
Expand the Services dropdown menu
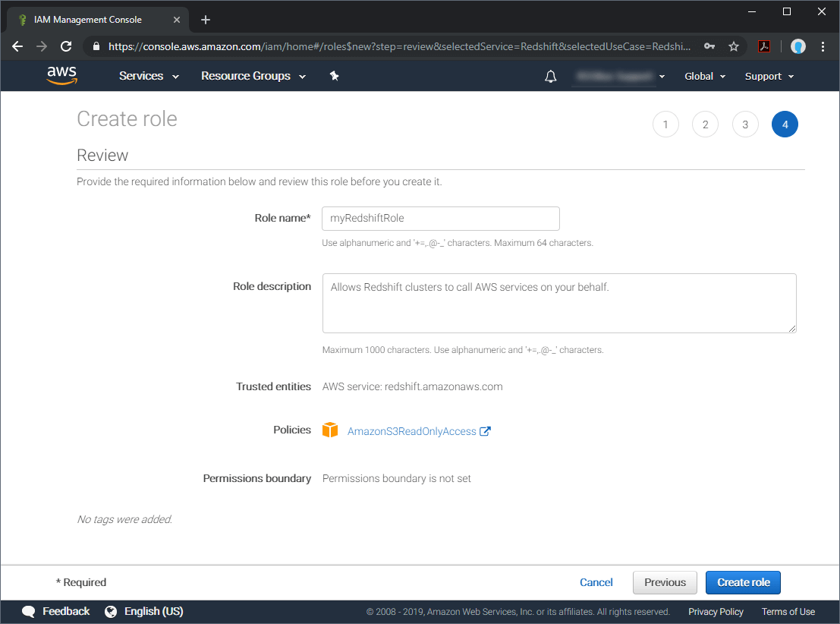(x=149, y=76)
